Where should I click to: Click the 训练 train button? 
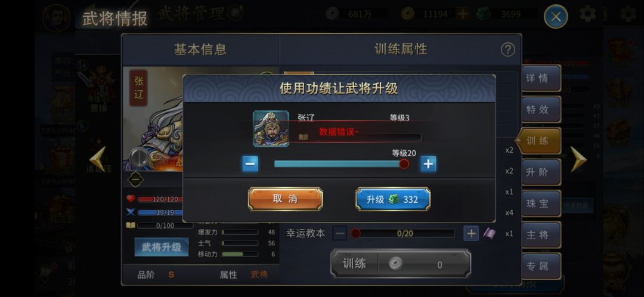click(x=401, y=264)
